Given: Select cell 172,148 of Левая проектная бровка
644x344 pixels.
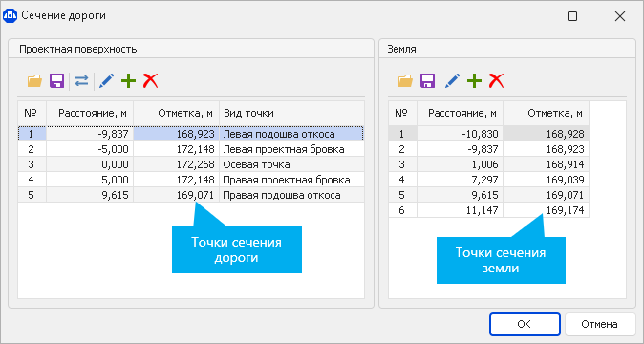Looking at the screenshot, I should point(176,149).
